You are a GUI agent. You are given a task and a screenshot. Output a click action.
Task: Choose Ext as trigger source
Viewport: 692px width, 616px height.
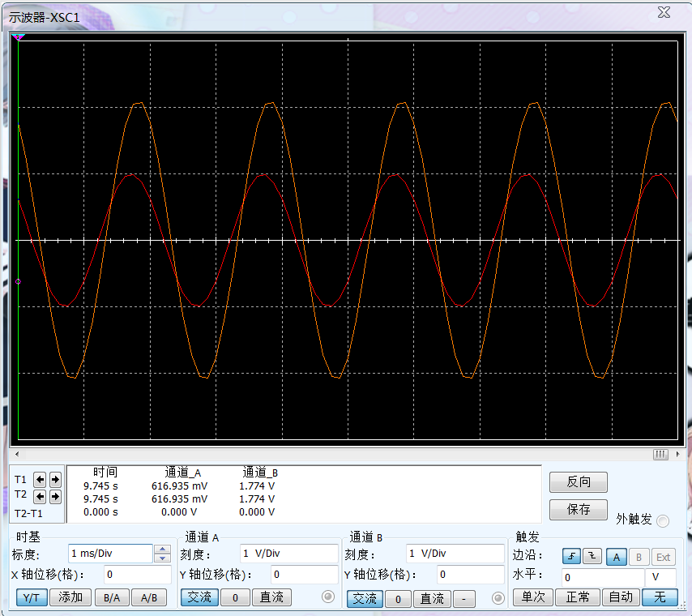click(x=663, y=557)
